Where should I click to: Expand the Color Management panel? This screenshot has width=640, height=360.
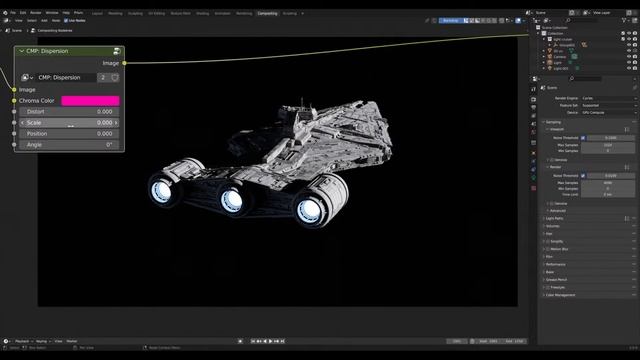click(560, 295)
